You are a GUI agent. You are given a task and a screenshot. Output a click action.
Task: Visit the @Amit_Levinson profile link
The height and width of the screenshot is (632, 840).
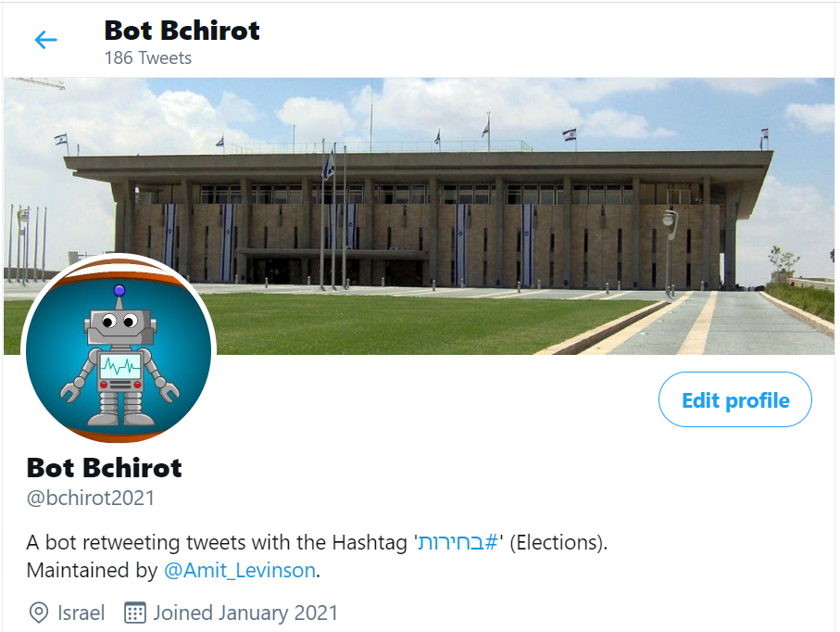[x=240, y=570]
